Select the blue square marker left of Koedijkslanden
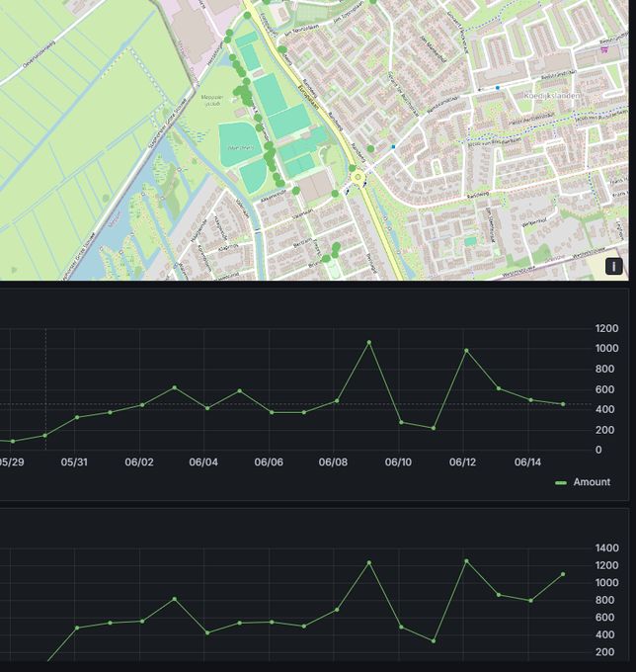This screenshot has width=636, height=672. [x=497, y=87]
